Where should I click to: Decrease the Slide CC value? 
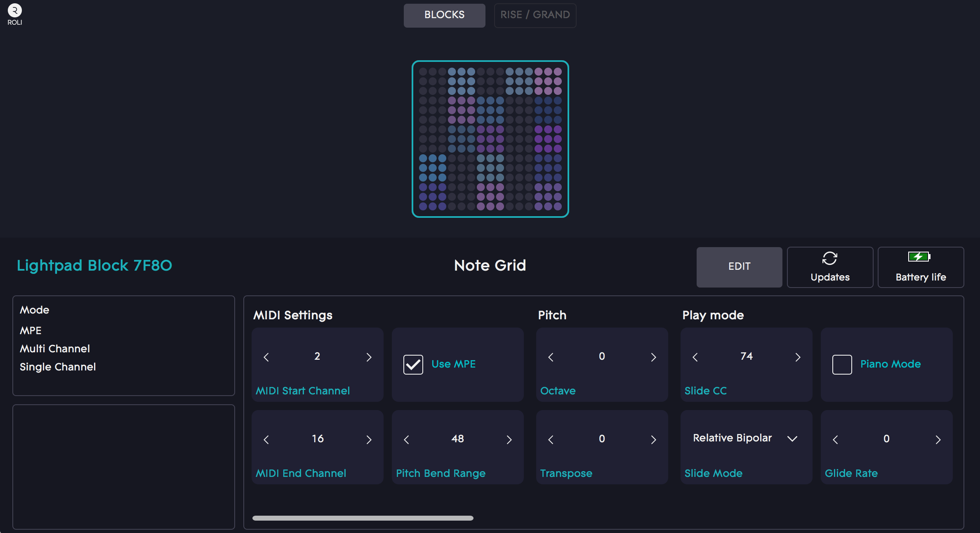click(x=695, y=357)
